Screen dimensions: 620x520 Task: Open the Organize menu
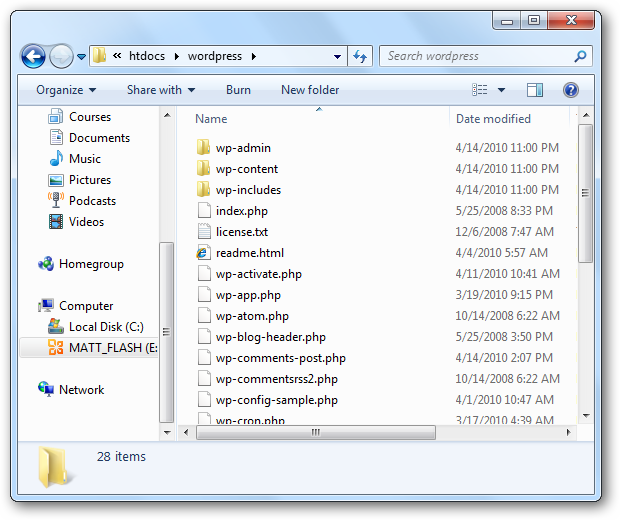[x=66, y=90]
